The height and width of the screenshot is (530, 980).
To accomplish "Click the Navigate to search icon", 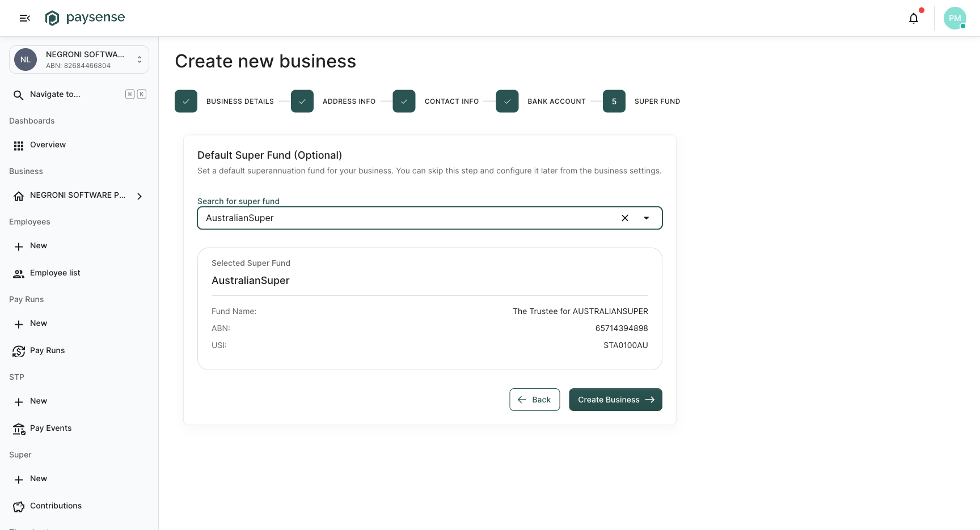I will [x=19, y=95].
